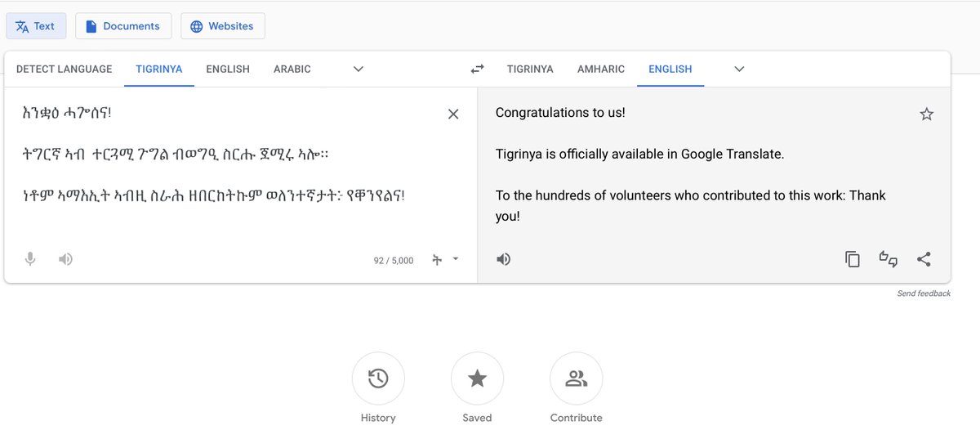
Task: Save translation with the star icon
Action: pos(926,114)
